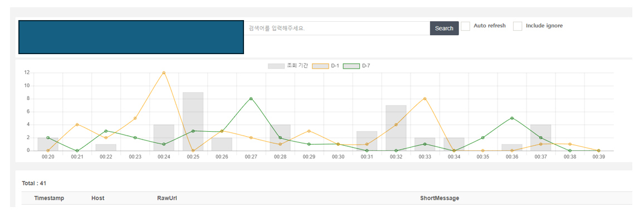Screen dimensions: 644x216
Task: Sort by the RawUrl column header
Action: coord(167,198)
